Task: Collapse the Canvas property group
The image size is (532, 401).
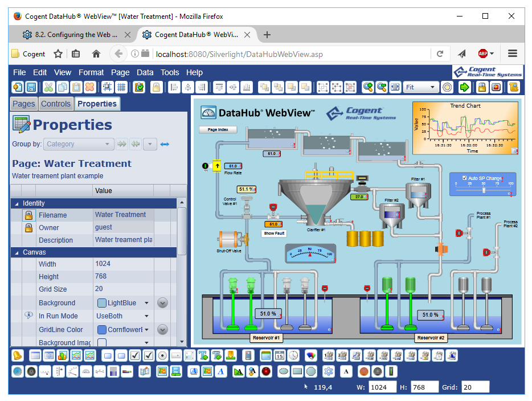Action: [17, 253]
